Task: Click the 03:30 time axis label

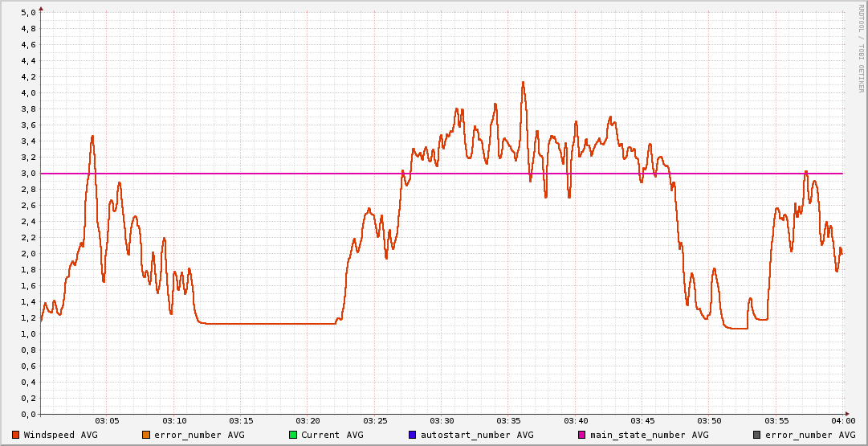Action: coord(442,422)
